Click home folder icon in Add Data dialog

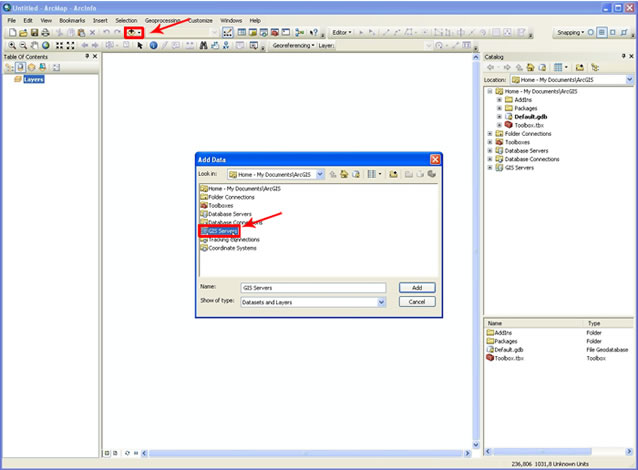click(x=344, y=174)
